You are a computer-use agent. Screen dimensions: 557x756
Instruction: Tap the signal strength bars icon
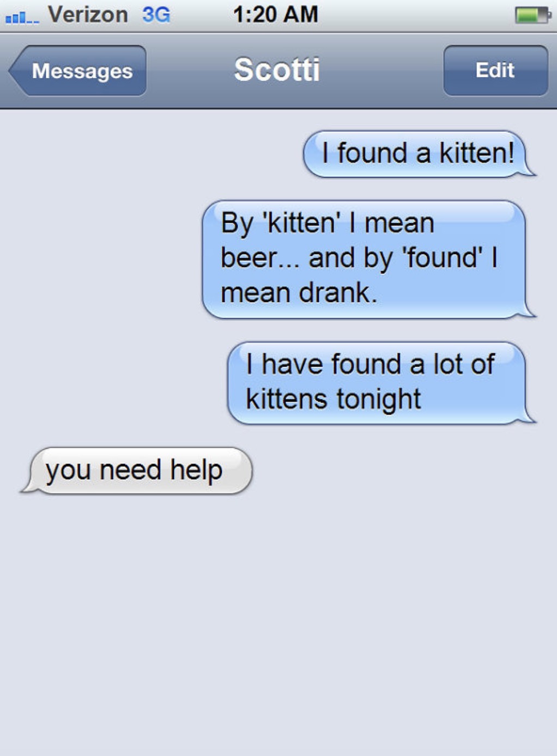[x=22, y=17]
